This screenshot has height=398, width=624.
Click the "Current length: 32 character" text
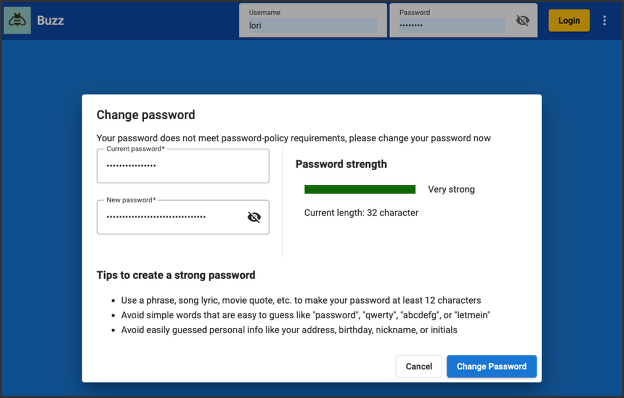[361, 213]
